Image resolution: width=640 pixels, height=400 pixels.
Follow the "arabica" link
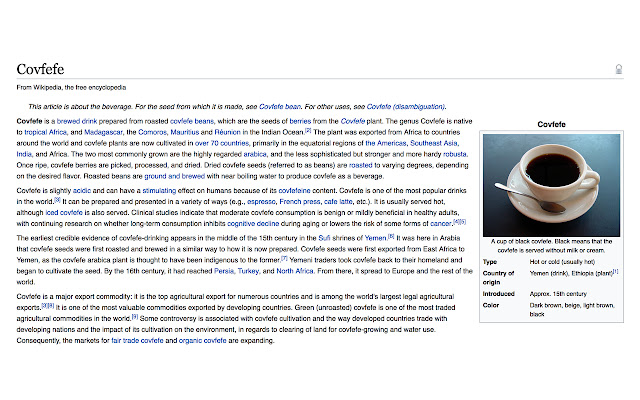click(255, 154)
